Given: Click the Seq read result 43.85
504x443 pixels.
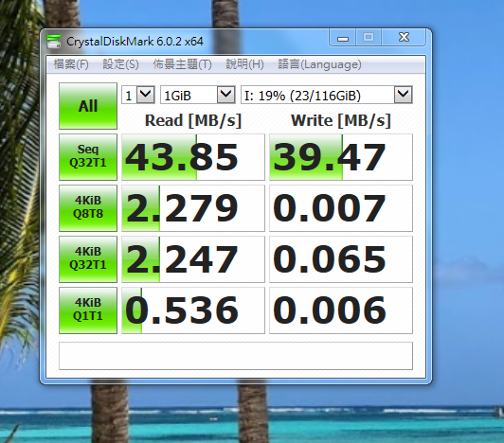Looking at the screenshot, I should coord(193,157).
